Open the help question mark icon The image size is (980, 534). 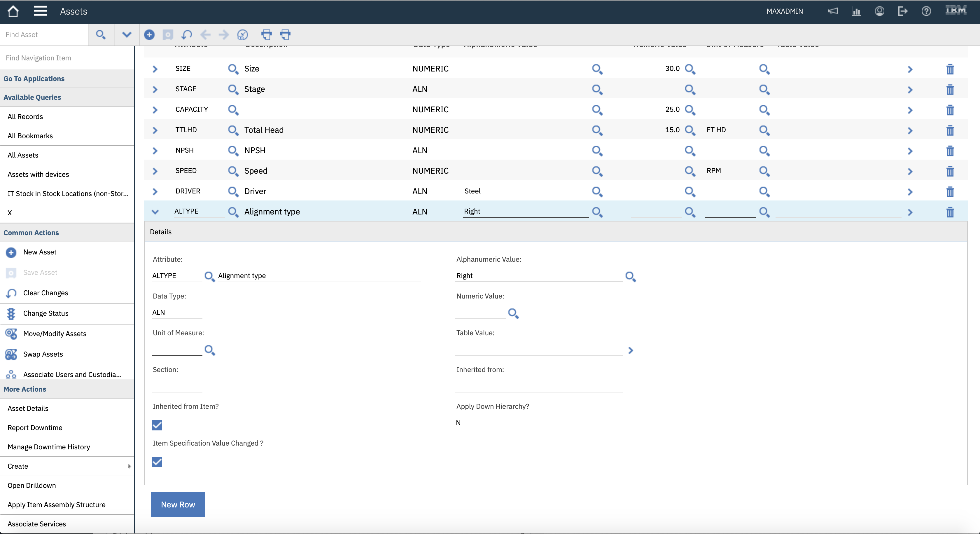tap(926, 11)
